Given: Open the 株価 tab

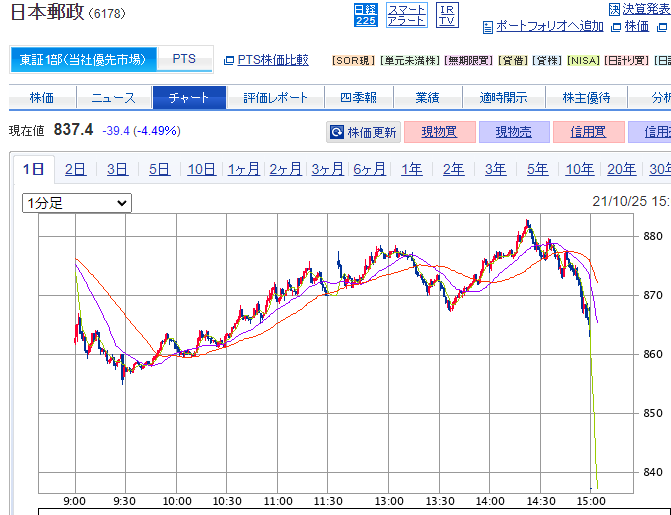Looking at the screenshot, I should [42, 98].
